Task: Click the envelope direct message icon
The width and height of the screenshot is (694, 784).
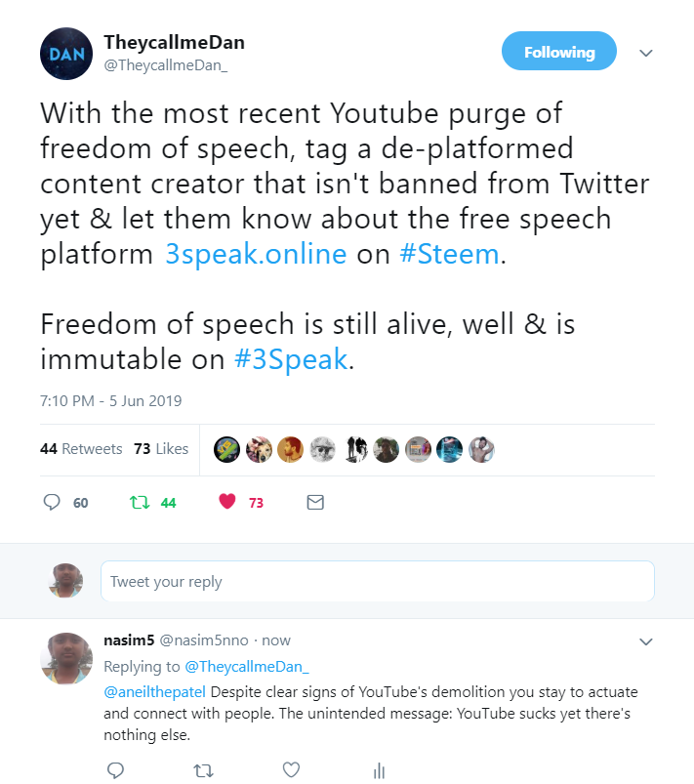Action: click(x=315, y=503)
